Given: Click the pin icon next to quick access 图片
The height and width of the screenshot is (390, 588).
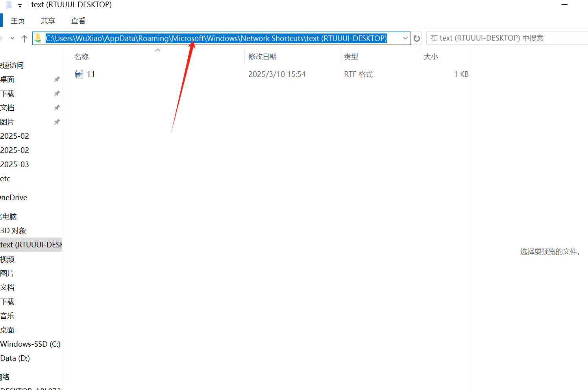Looking at the screenshot, I should point(57,122).
